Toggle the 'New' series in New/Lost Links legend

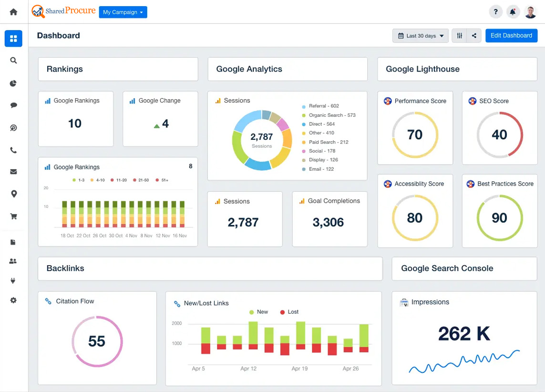point(258,312)
